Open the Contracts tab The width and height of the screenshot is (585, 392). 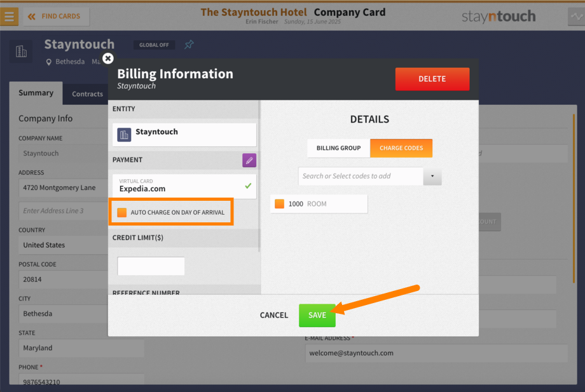click(x=87, y=94)
